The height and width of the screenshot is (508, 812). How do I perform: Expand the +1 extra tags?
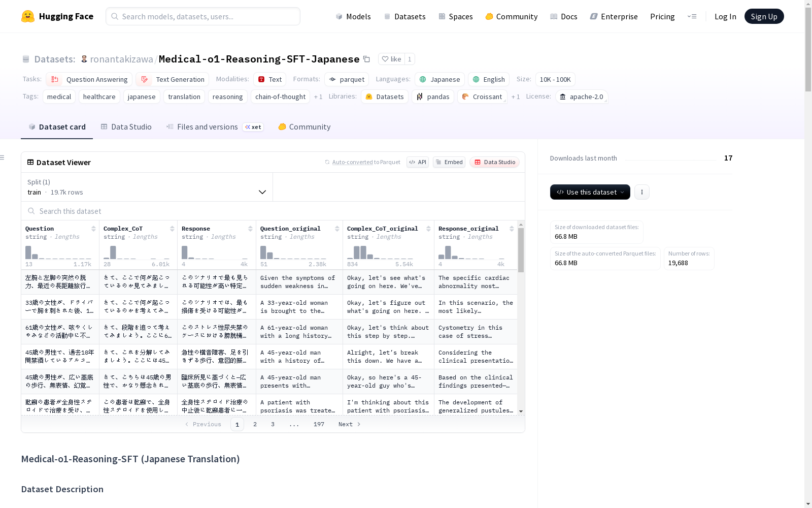click(x=318, y=97)
